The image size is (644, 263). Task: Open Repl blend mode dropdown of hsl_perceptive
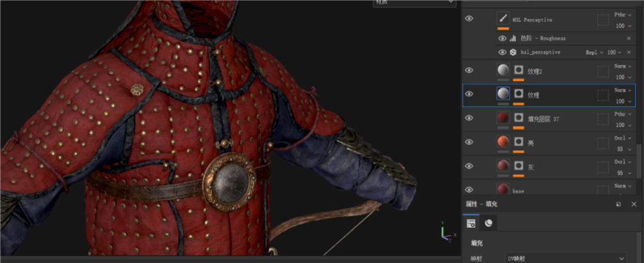[x=594, y=53]
